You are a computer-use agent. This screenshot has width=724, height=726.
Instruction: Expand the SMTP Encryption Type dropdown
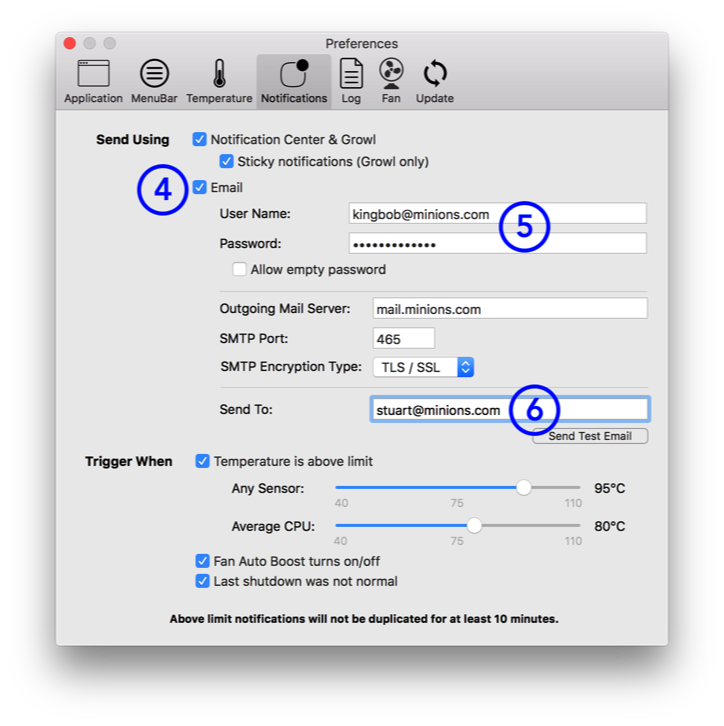click(x=423, y=367)
